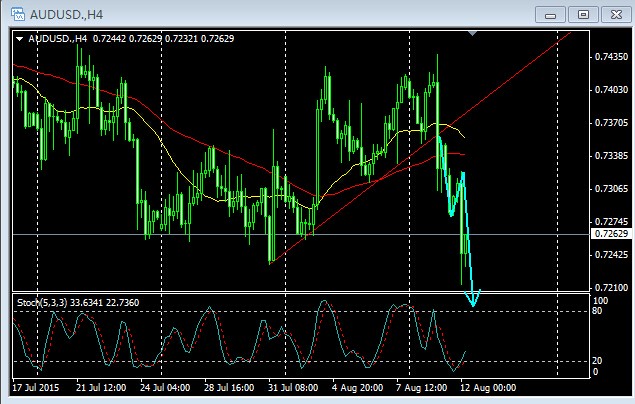Close the AUDUSD.,H4 chart window
Image resolution: width=635 pixels, height=404 pixels.
pos(616,15)
